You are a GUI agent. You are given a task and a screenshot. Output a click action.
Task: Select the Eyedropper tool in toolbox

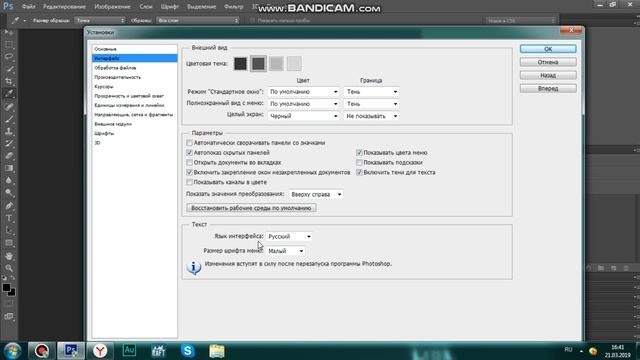pyautogui.click(x=9, y=93)
